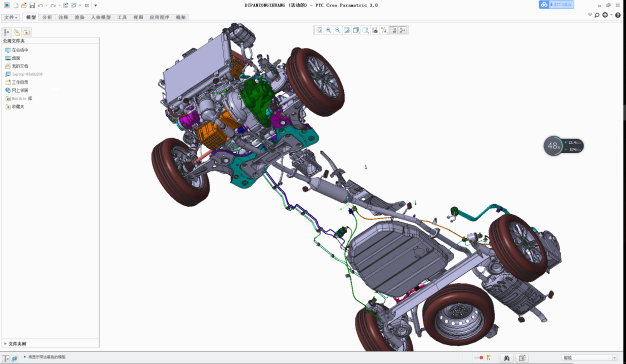626x364 pixels.
Task: Open the 文件 (File) menu
Action: (x=11, y=18)
